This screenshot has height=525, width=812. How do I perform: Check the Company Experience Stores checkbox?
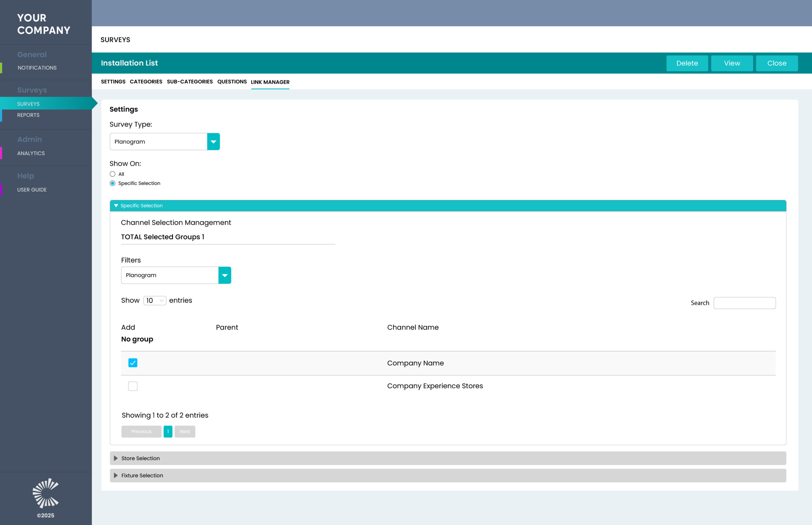point(133,386)
